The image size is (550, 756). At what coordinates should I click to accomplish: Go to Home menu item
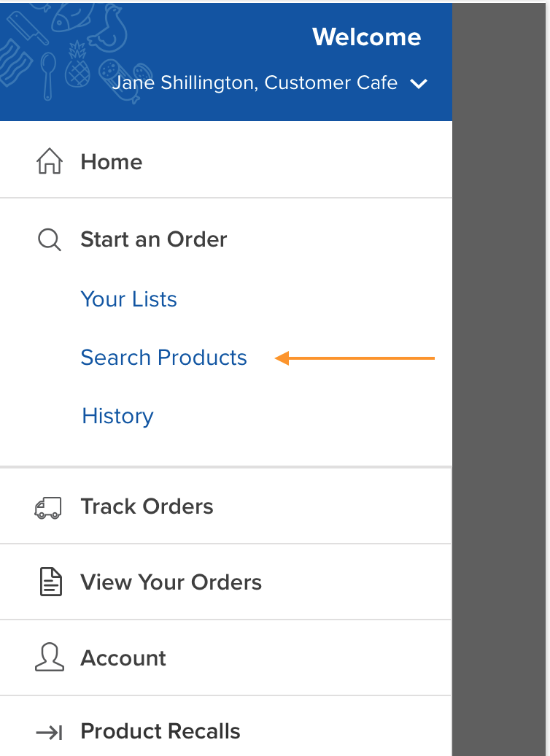226,161
